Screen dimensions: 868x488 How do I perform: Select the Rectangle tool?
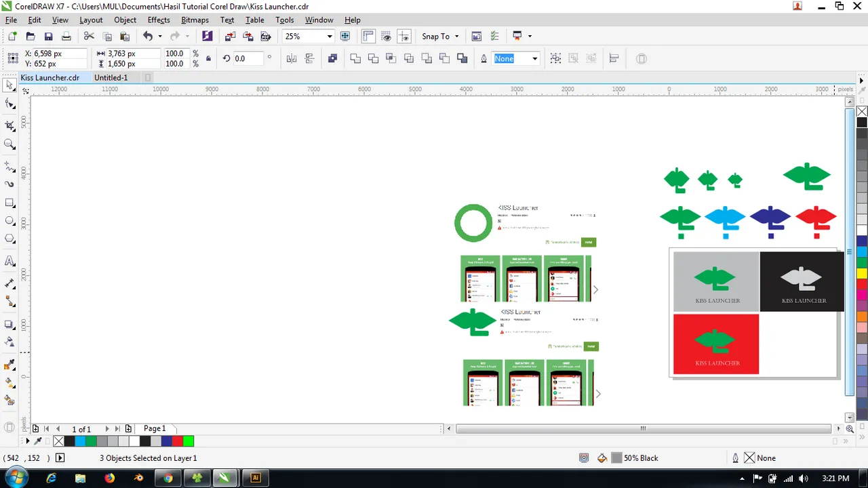click(x=9, y=203)
